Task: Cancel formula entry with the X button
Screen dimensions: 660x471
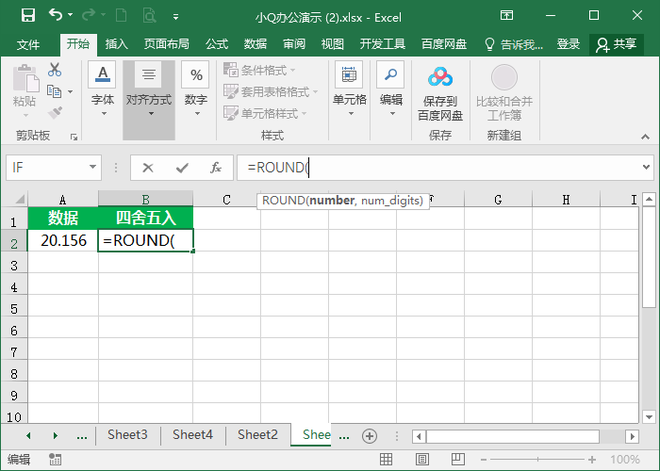Action: (148, 168)
